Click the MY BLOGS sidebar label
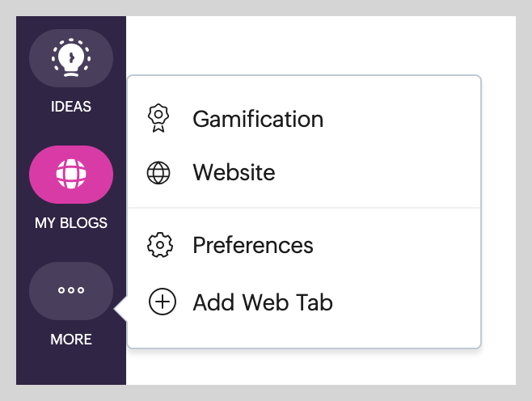Viewport: 532px width, 401px height. click(x=71, y=222)
